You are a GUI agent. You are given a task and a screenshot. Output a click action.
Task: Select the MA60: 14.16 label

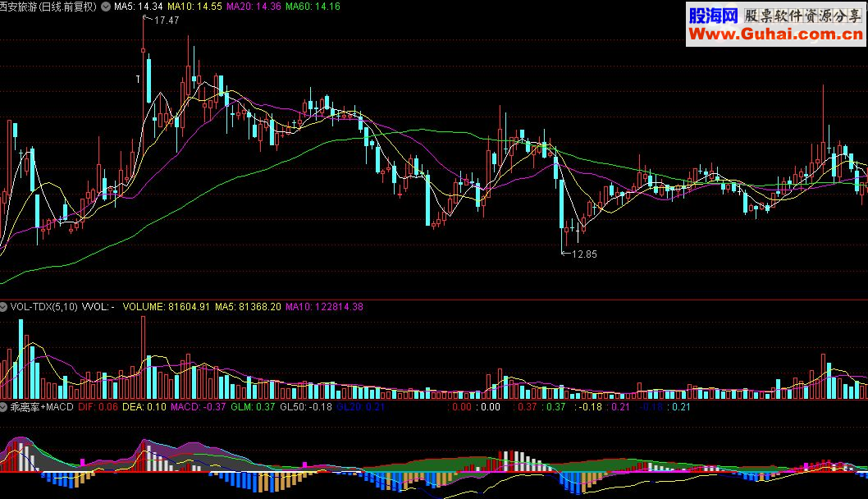[313, 7]
